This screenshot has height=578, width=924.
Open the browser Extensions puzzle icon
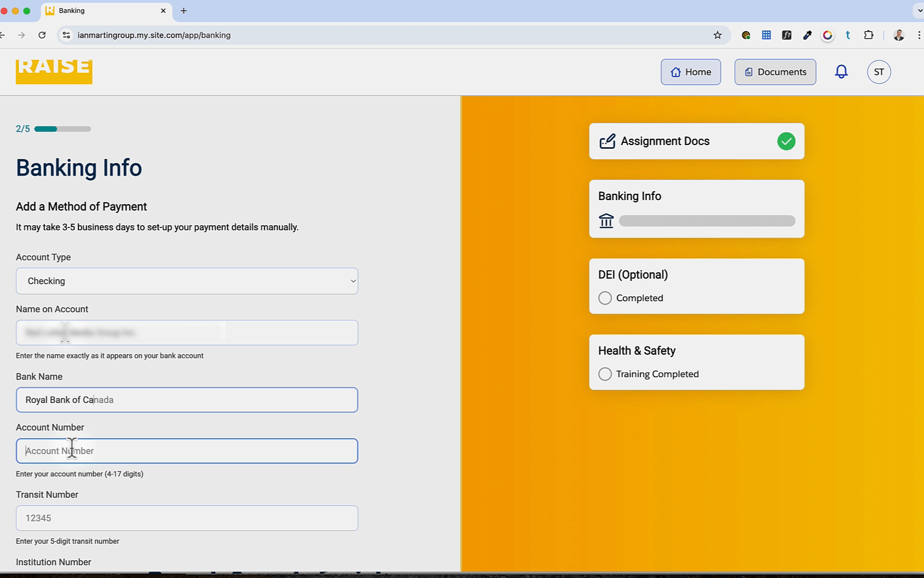868,35
